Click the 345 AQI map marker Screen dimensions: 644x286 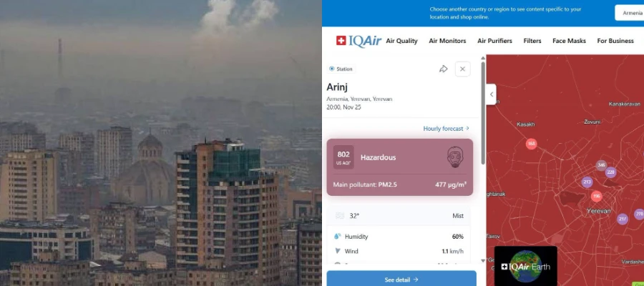(x=601, y=165)
